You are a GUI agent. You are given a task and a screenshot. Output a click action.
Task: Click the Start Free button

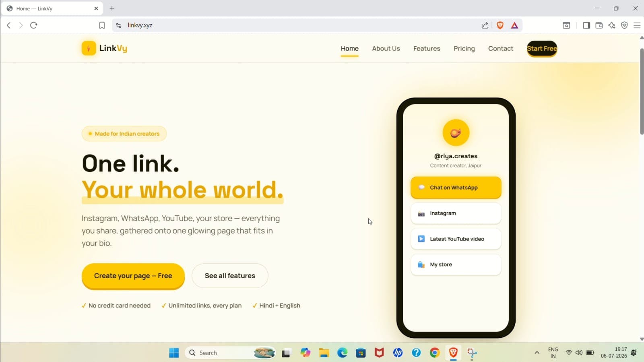[542, 49]
